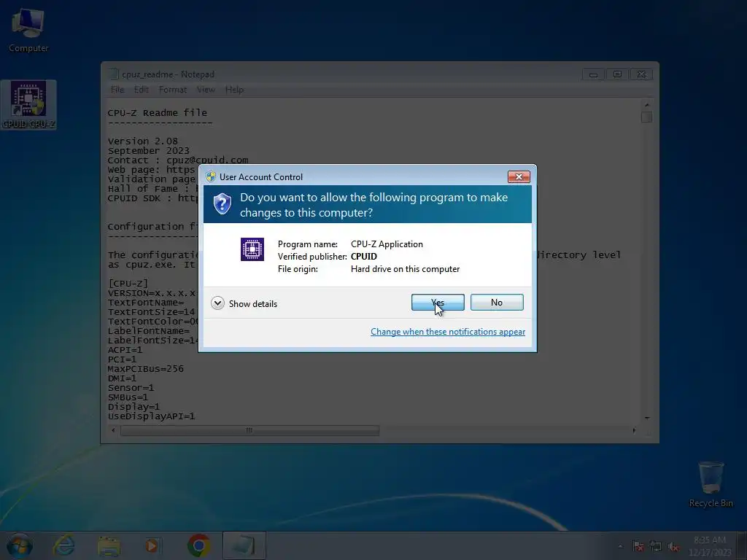Image resolution: width=747 pixels, height=560 pixels.
Task: Launch Google Chrome from taskbar
Action: (x=198, y=545)
